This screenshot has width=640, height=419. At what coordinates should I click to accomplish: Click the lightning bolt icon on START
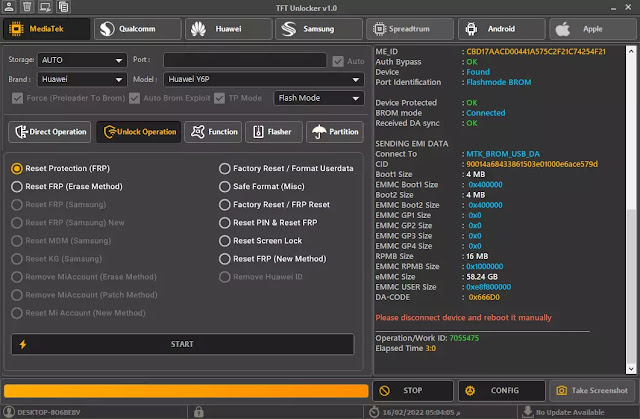click(x=23, y=344)
